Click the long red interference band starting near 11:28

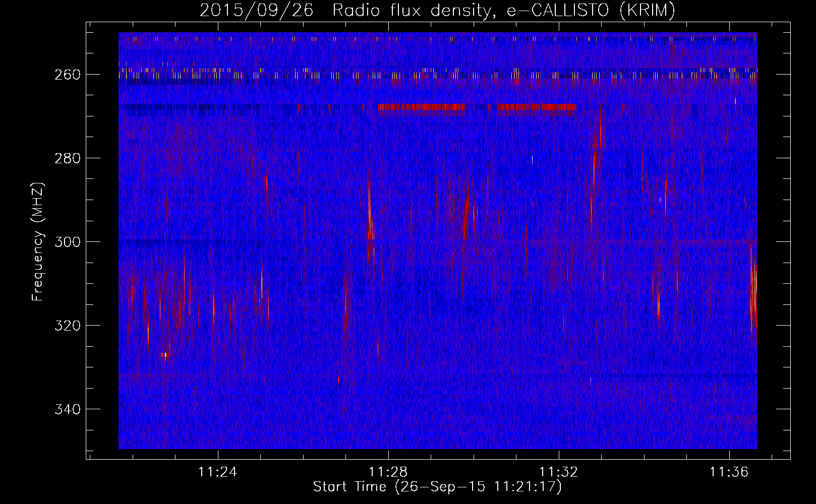point(421,107)
